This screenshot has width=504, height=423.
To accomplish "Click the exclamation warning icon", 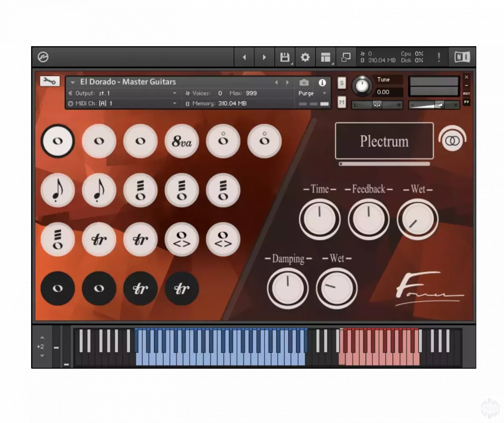I will (x=439, y=57).
